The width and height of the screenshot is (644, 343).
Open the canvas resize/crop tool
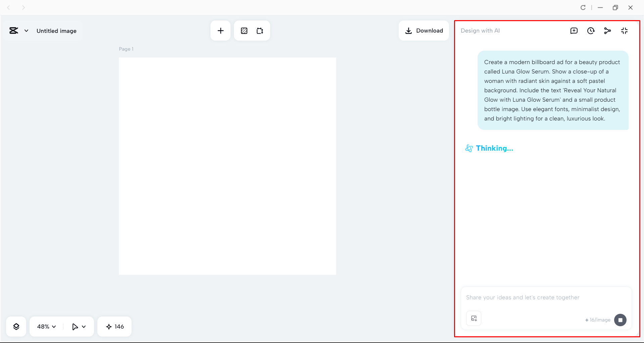(x=260, y=31)
